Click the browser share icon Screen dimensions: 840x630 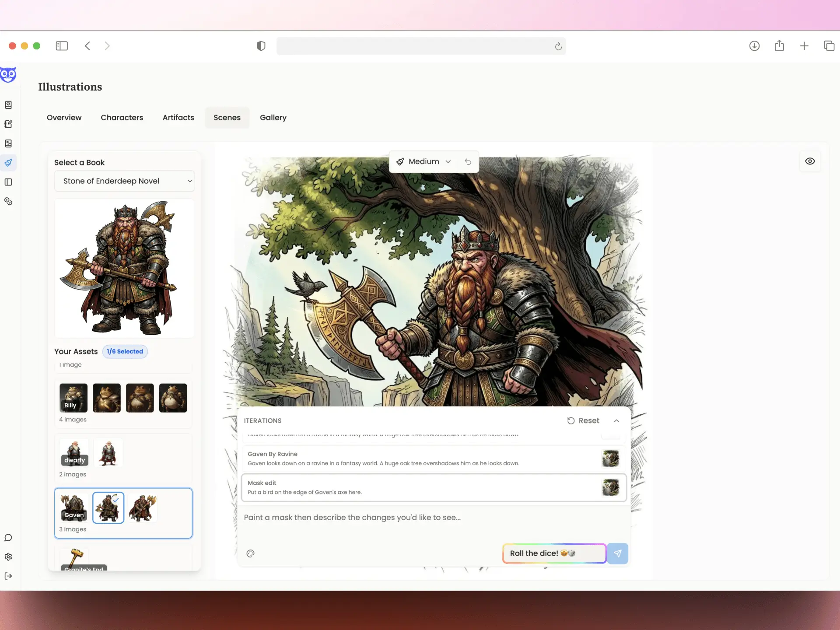pos(779,45)
